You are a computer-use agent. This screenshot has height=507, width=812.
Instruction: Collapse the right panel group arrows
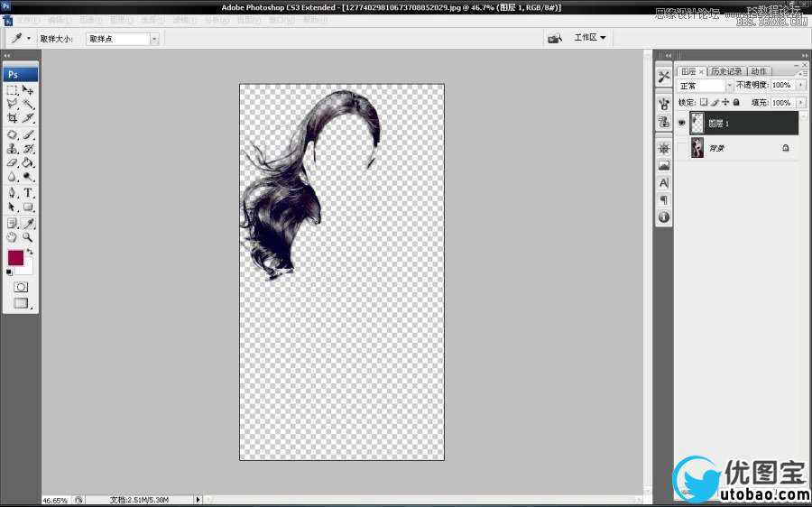coord(804,55)
